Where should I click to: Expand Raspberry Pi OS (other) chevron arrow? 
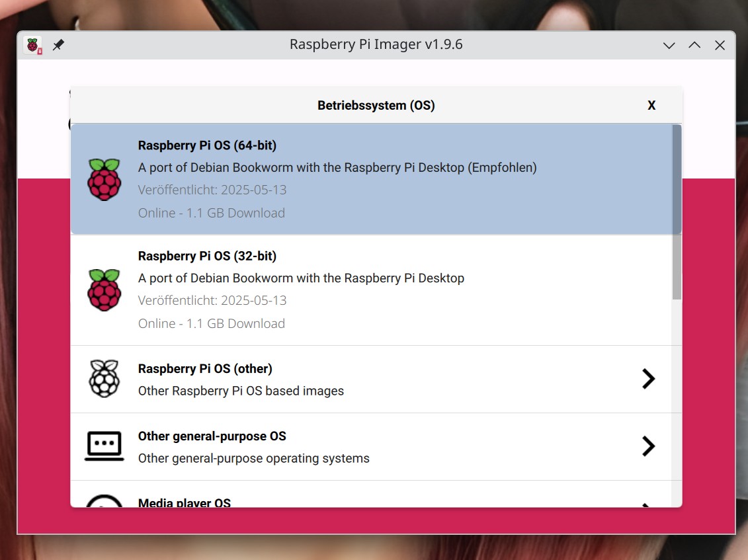(x=648, y=379)
